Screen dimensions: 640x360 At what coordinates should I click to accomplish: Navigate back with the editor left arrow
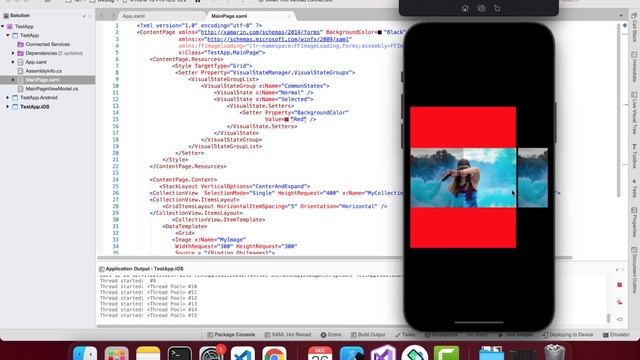coord(102,16)
